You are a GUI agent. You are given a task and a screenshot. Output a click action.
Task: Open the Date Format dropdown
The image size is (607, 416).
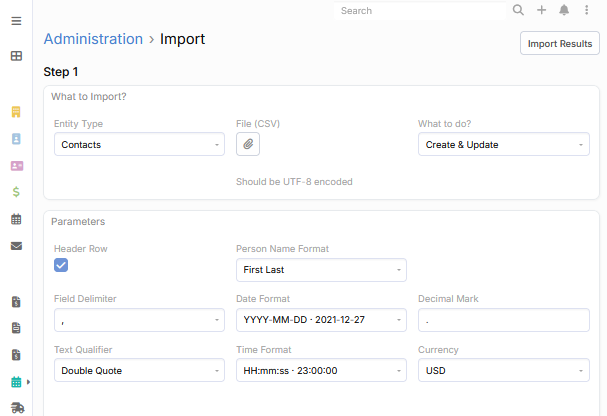pos(321,320)
